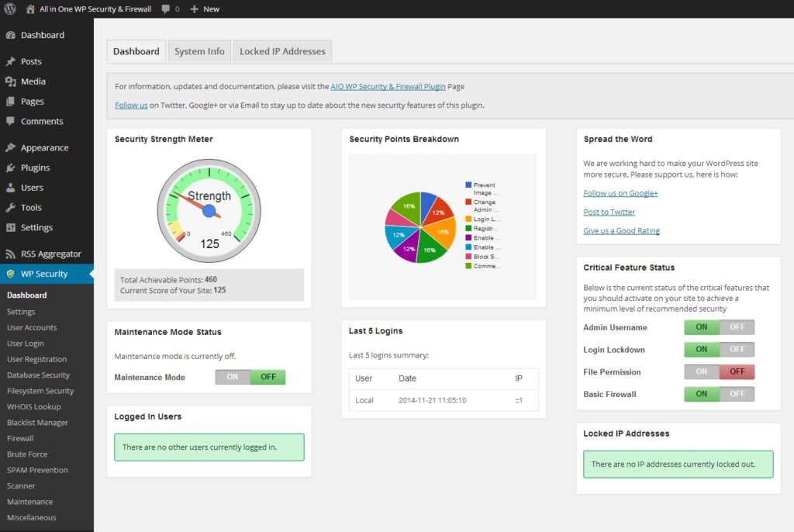
Task: Click the WP Security shield icon in sidebar
Action: (11, 274)
